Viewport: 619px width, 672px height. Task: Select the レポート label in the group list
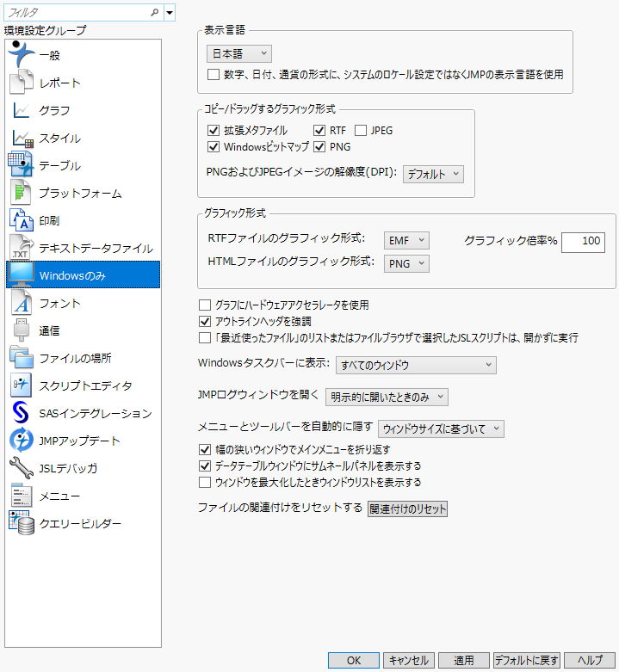pos(59,83)
